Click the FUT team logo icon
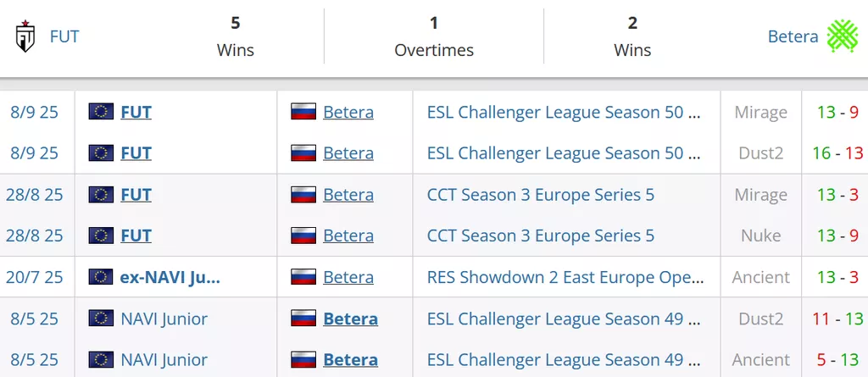Screen dimensions: 868x377 (25, 36)
